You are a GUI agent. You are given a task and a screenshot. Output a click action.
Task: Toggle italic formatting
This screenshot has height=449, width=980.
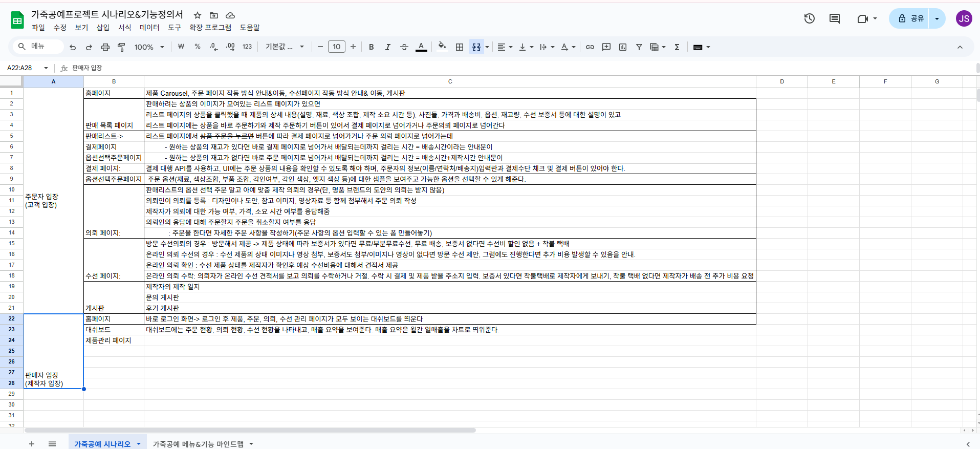click(x=388, y=47)
